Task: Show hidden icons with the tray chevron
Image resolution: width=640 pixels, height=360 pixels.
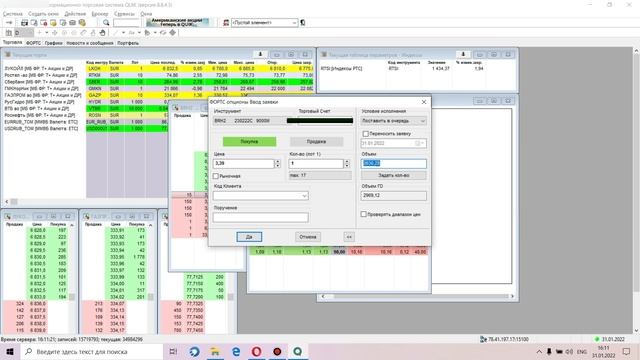Action: (x=539, y=351)
